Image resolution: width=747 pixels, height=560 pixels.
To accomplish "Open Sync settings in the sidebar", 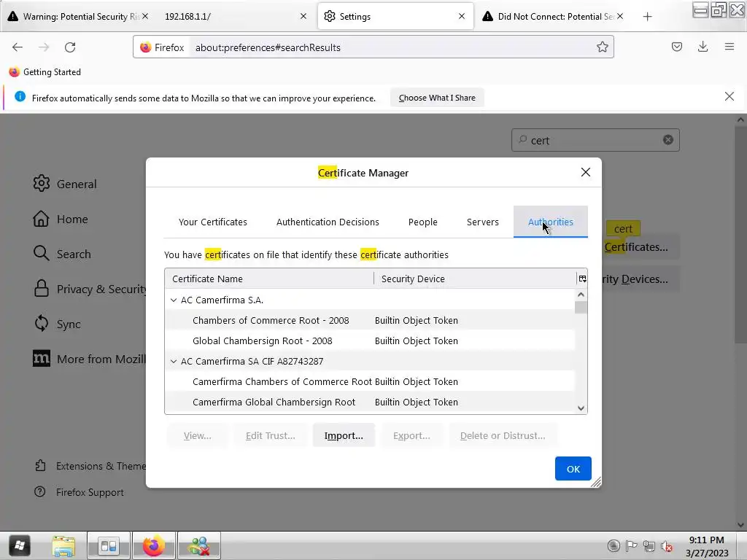I will 57,324.
